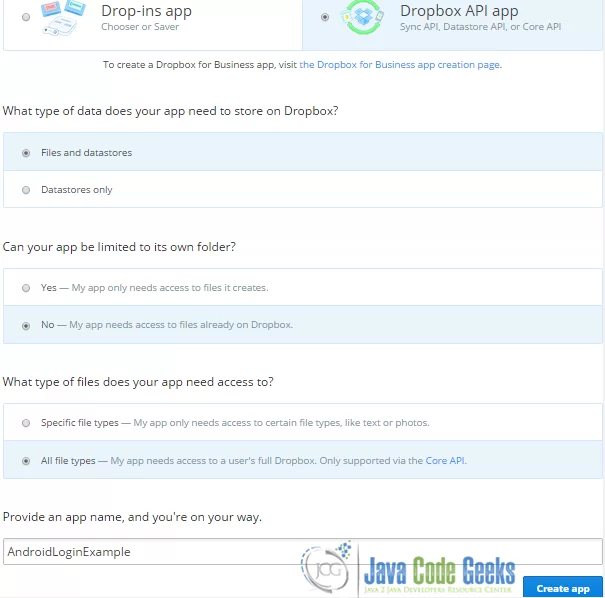The width and height of the screenshot is (605, 598).
Task: Click the 'Dropbox API app' heading text
Action: point(459,11)
